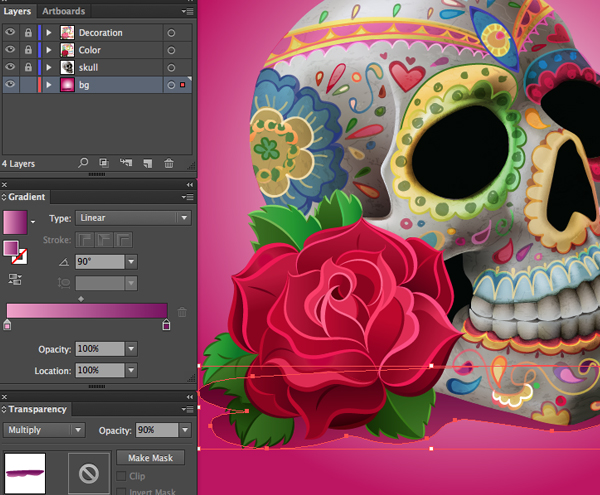The height and width of the screenshot is (495, 600).
Task: Collapse the Gradient panel with double arrows
Action: (x=190, y=185)
